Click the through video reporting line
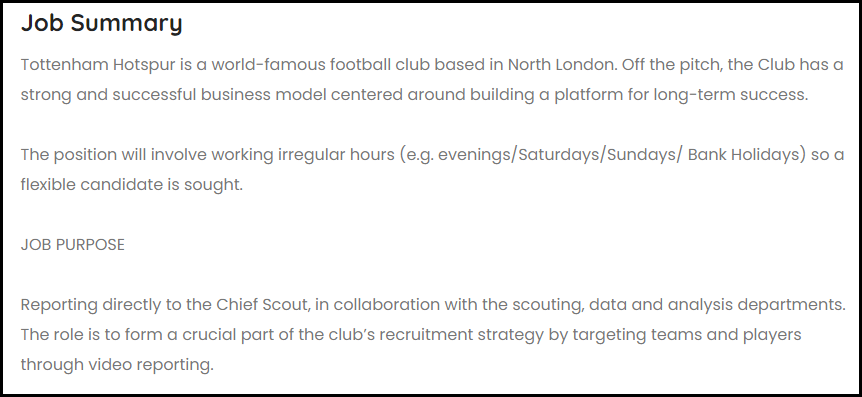Image resolution: width=862 pixels, height=397 pixels. pos(117,364)
